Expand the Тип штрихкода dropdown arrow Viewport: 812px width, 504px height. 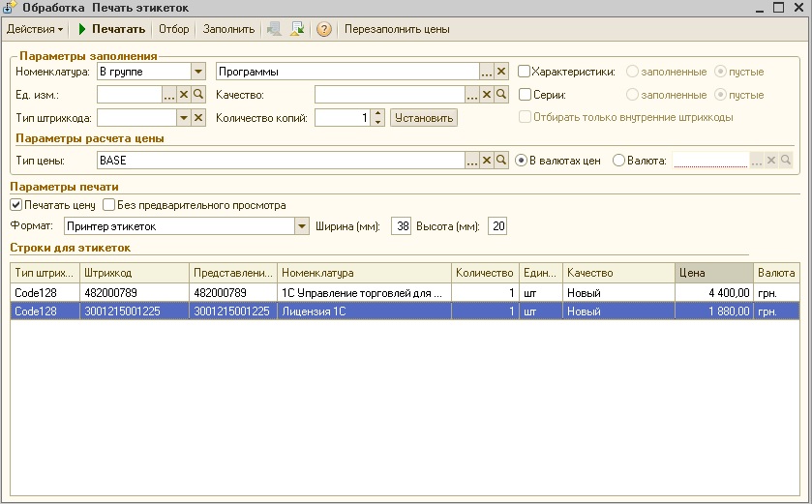click(x=183, y=118)
